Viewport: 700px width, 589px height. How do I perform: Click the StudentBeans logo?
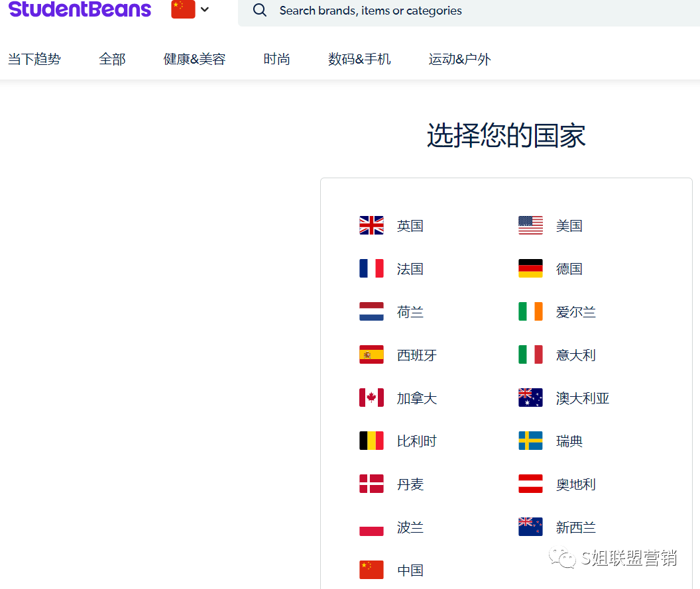[x=80, y=9]
